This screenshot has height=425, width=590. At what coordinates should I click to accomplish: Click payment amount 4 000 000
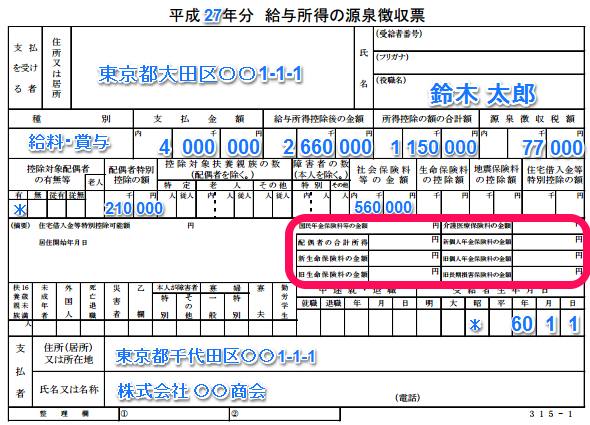click(210, 147)
